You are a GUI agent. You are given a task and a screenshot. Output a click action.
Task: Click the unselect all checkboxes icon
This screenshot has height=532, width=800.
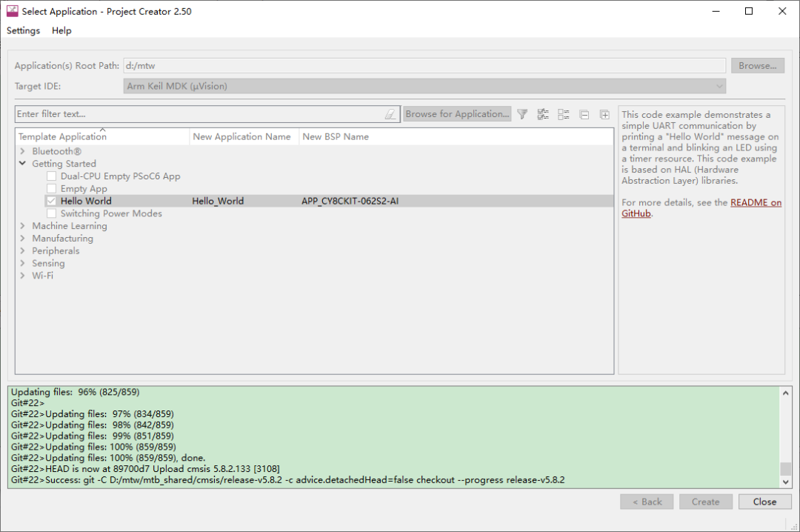(563, 114)
